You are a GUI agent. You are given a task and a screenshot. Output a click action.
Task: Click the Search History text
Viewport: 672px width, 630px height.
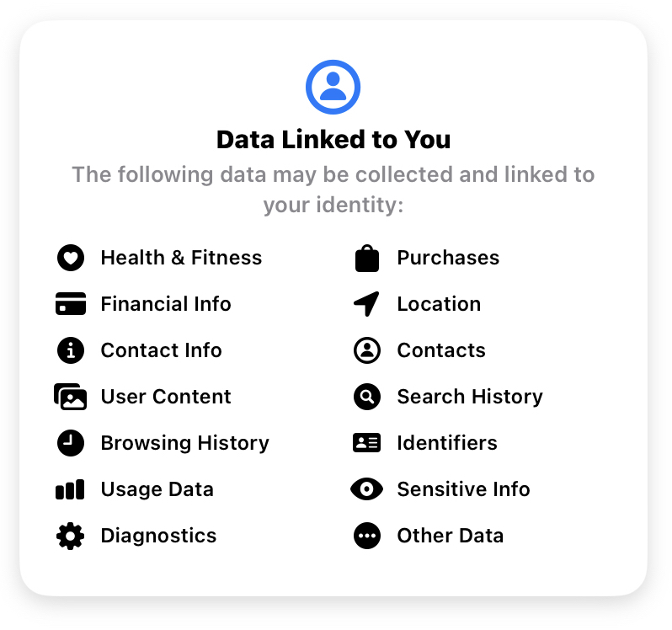point(470,397)
